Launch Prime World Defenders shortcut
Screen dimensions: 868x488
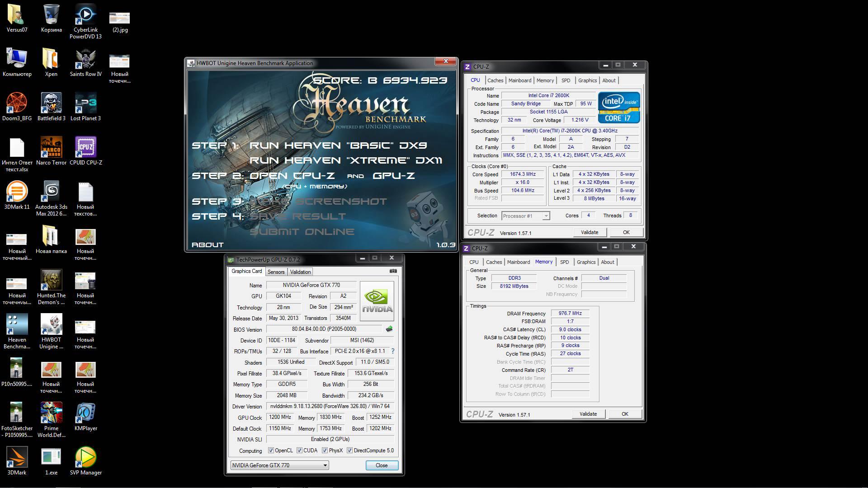click(x=51, y=420)
